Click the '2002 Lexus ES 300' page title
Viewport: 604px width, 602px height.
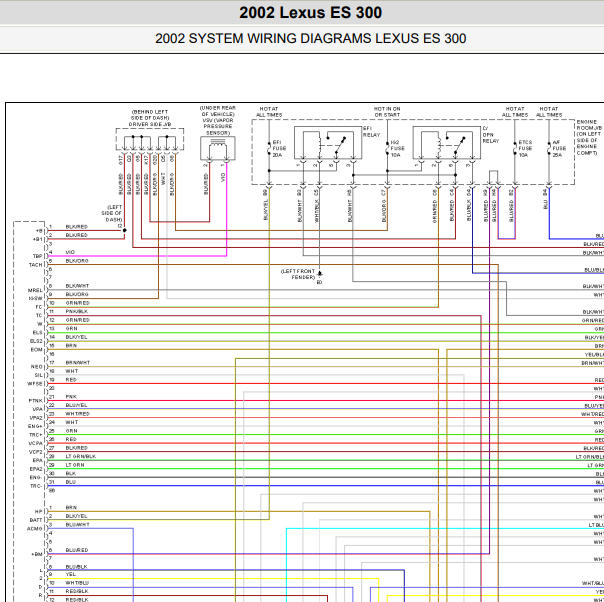310,13
